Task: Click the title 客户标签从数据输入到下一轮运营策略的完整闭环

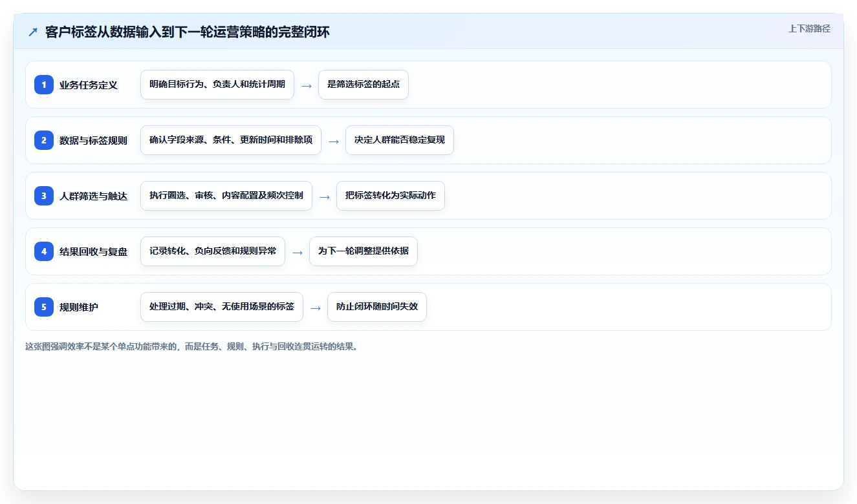Action: 188,32
